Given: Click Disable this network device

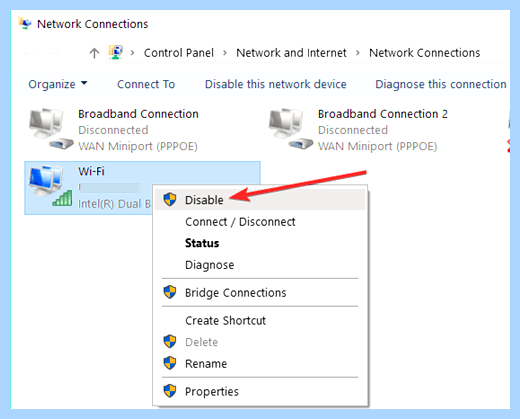Looking at the screenshot, I should 276,84.
